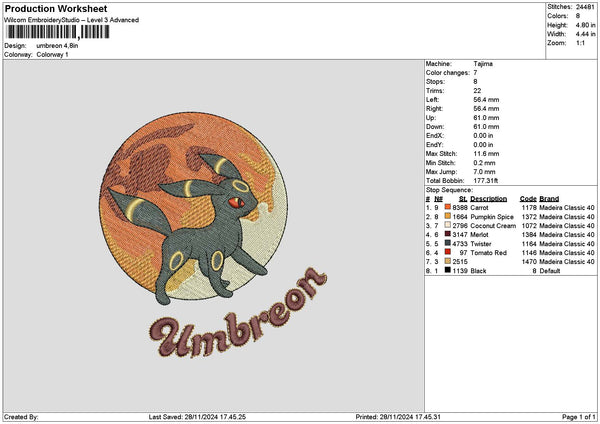This screenshot has height=424, width=600.
Task: Click the 'Description' column header
Action: pyautogui.click(x=488, y=199)
